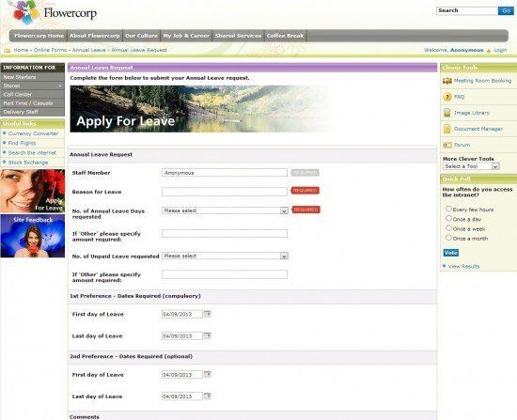The width and height of the screenshot is (517, 420).
Task: Open Image Library link
Action: (x=472, y=113)
